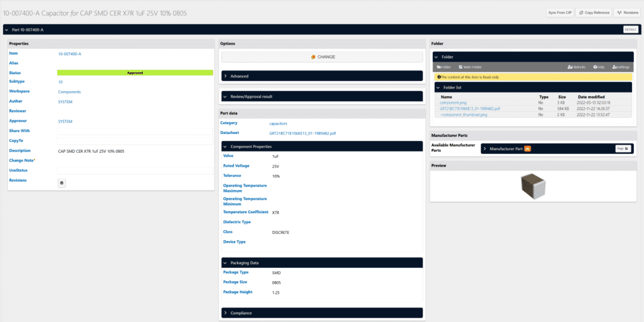Click the Help icon in folder toolbar
The height and width of the screenshot is (322, 644).
tap(598, 67)
